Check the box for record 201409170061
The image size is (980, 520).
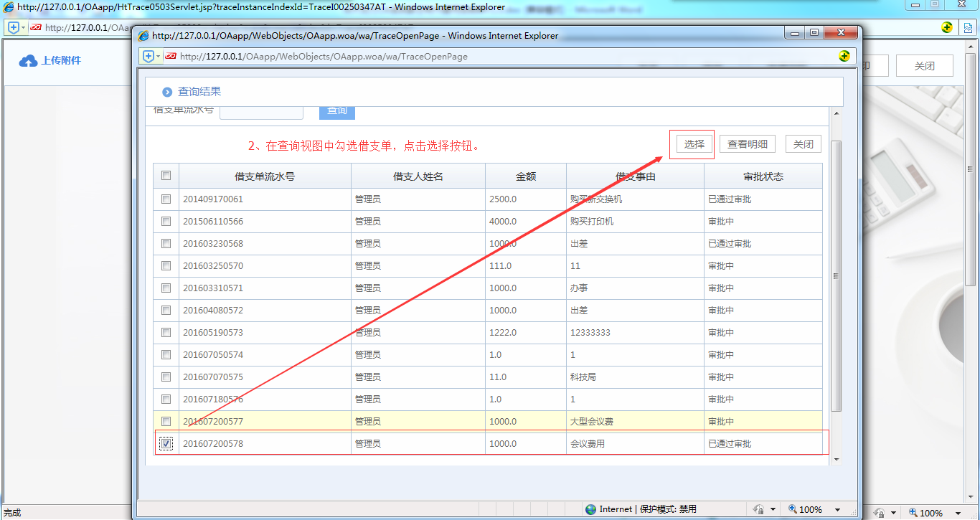click(x=166, y=199)
